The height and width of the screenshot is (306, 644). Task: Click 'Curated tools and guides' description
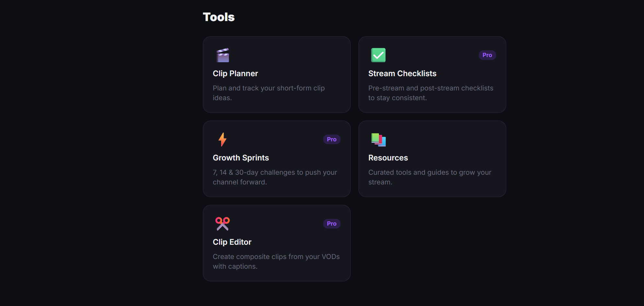point(430,177)
